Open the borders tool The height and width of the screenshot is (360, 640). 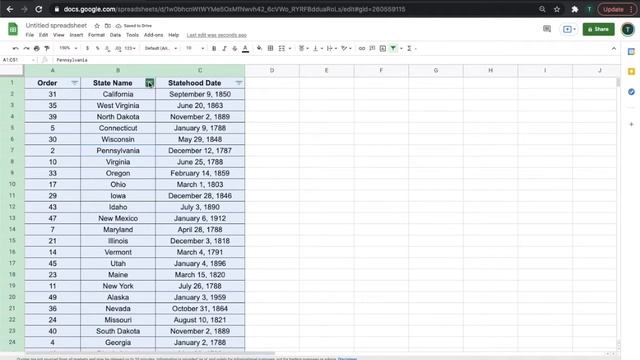tap(270, 48)
